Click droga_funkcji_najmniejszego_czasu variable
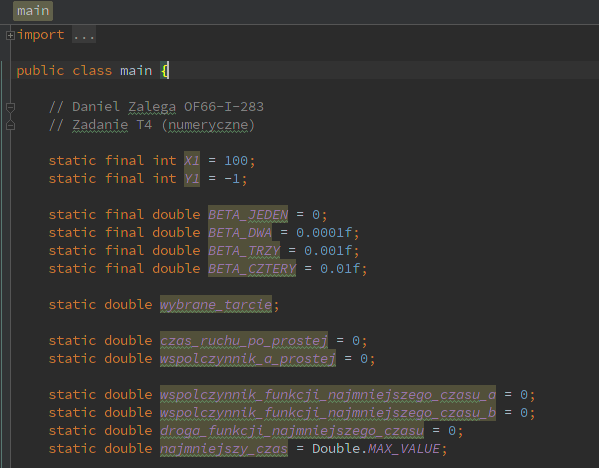599x468 pixels. pyautogui.click(x=292, y=431)
